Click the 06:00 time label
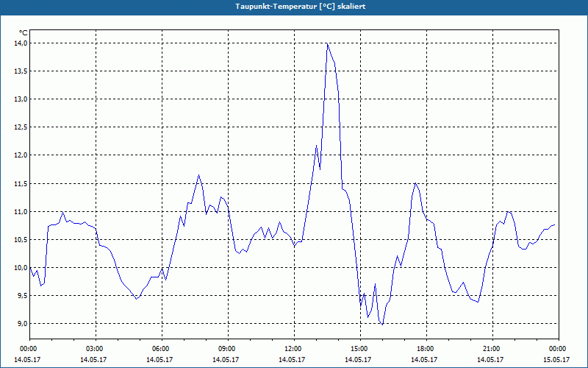Image resolution: width=588 pixels, height=368 pixels. 162,349
